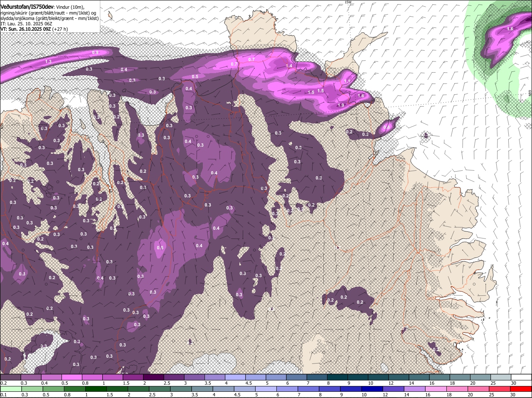Click the 'rigning/skúrir' text in header
This screenshot has height=398, width=532.
click(x=13, y=13)
